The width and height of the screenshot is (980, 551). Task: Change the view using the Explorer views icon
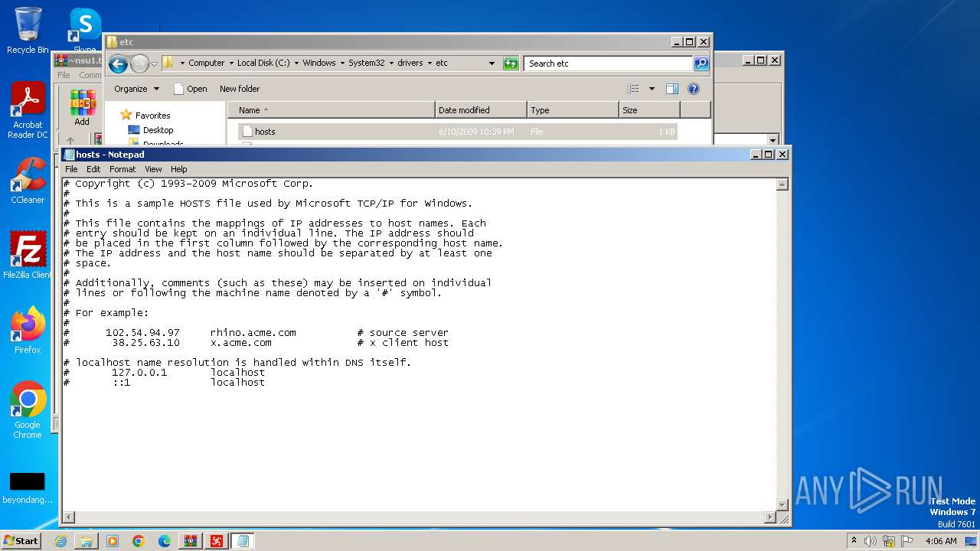pos(633,89)
